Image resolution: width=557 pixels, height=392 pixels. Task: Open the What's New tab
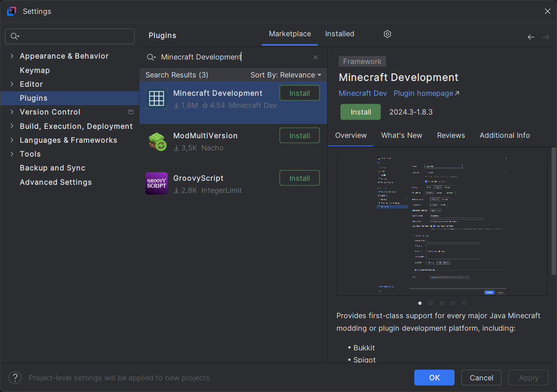[401, 135]
